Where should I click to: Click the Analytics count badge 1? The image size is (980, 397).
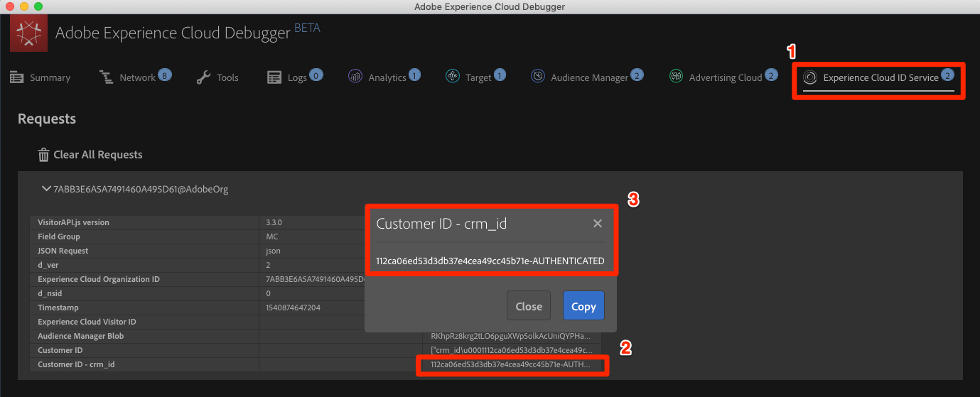(414, 74)
